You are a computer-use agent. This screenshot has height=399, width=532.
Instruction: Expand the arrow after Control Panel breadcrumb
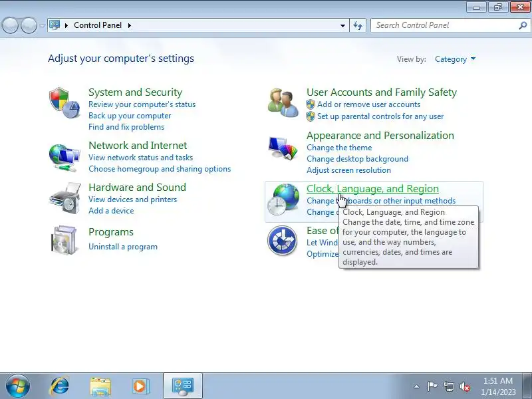[x=130, y=25]
